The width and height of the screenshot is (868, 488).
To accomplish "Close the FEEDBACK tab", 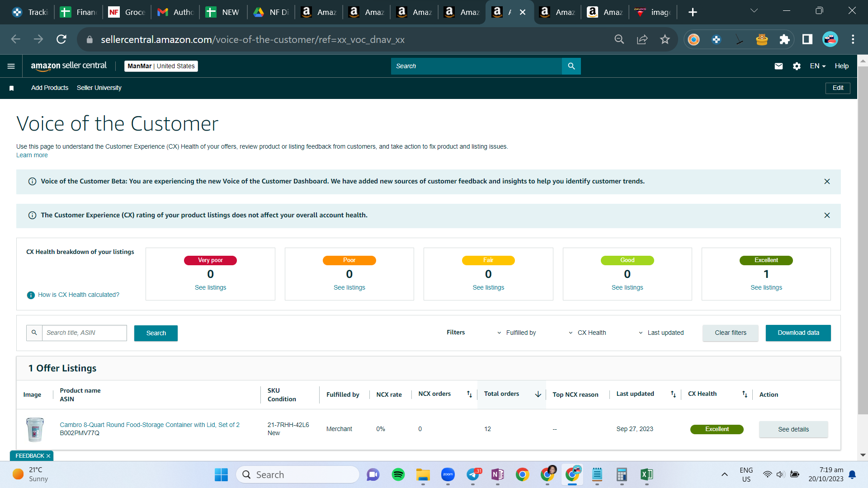I will coord(48,456).
